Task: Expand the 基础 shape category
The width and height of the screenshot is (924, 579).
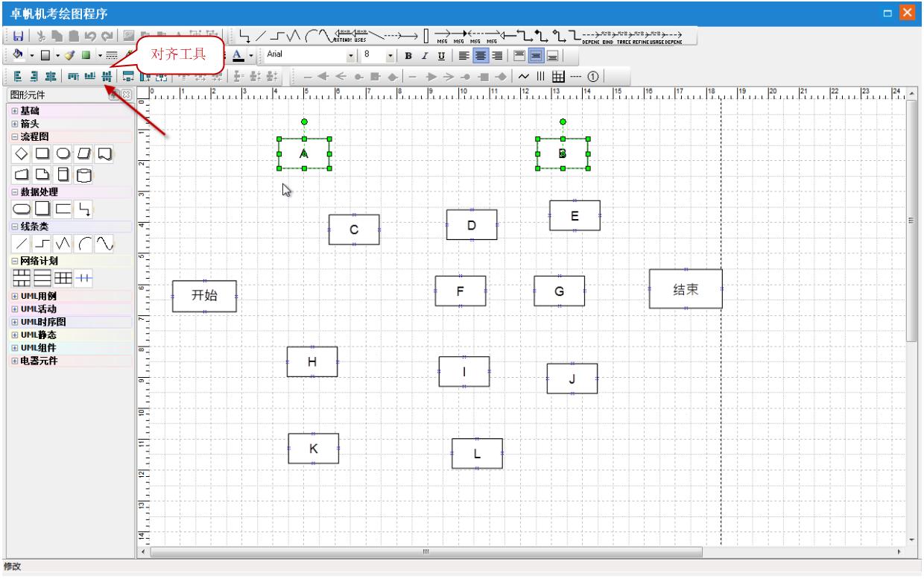Action: (x=15, y=111)
